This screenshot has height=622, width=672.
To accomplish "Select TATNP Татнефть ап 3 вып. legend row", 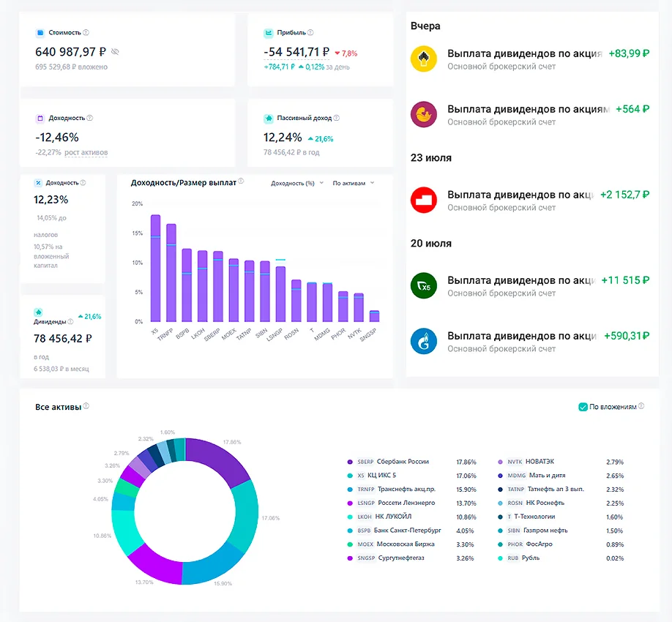I will pyautogui.click(x=561, y=490).
